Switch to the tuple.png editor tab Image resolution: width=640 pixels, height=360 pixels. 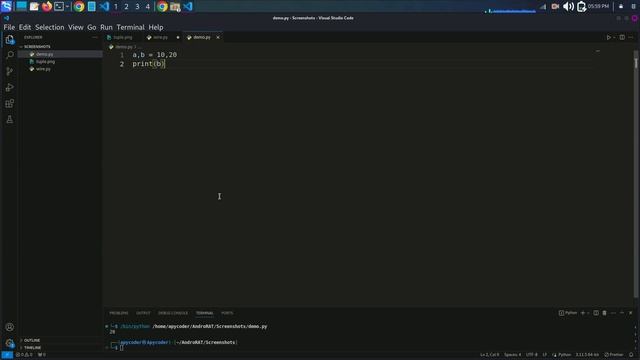[x=122, y=37]
